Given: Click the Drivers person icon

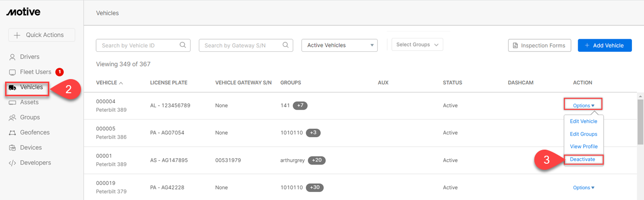Looking at the screenshot, I should 13,57.
